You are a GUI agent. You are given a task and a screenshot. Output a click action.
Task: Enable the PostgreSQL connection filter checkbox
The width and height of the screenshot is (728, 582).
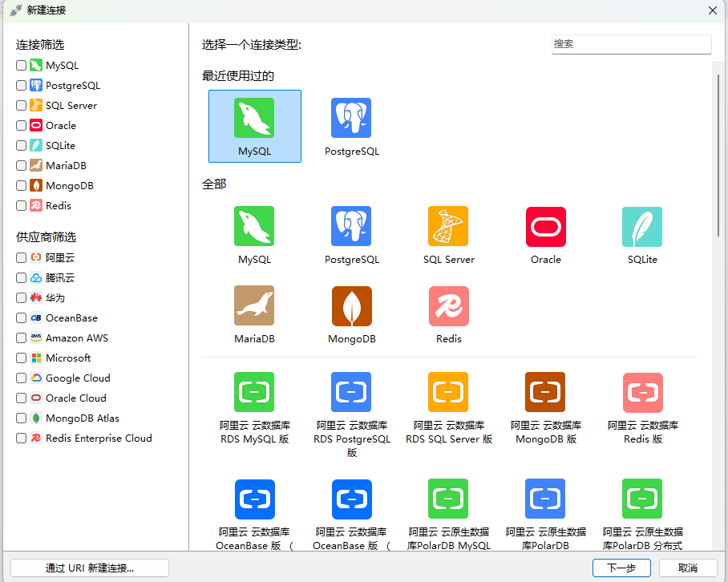click(21, 86)
